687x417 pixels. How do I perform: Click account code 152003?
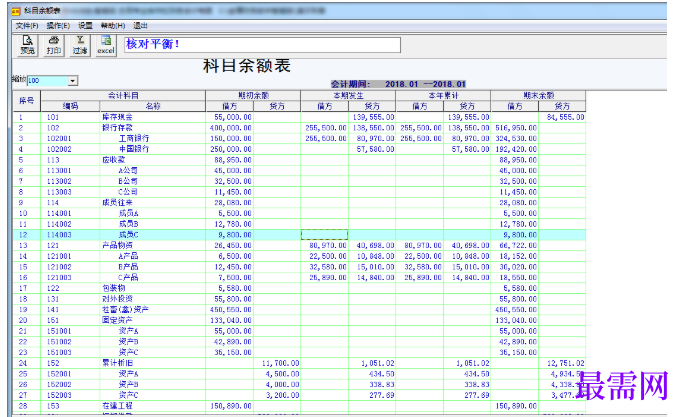click(59, 395)
